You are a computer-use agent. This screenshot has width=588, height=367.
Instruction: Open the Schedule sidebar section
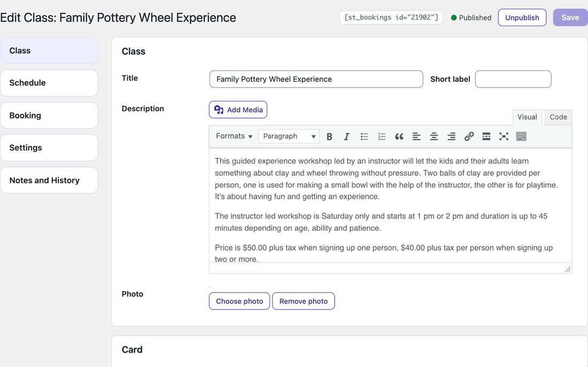point(49,83)
